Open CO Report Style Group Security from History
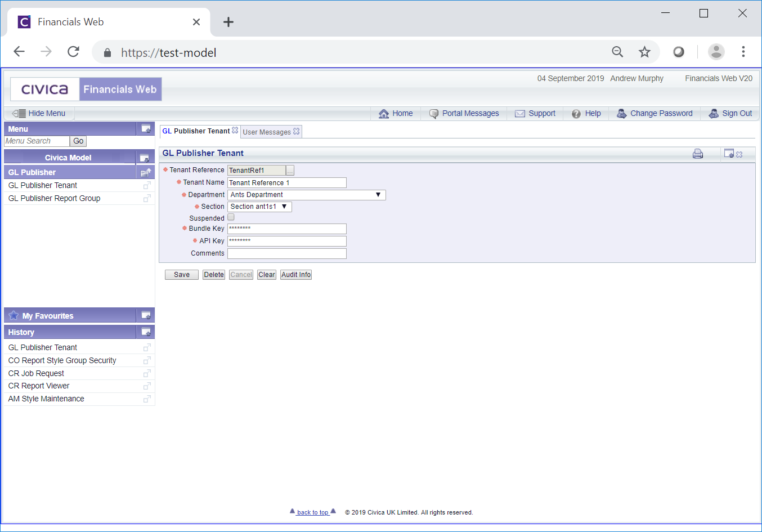Screen dimensions: 762x532 pos(62,360)
